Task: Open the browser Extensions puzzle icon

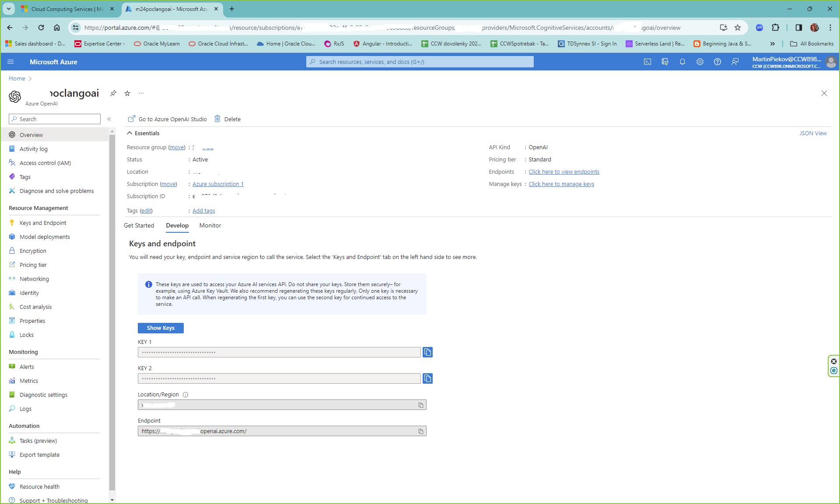Action: 775,28
